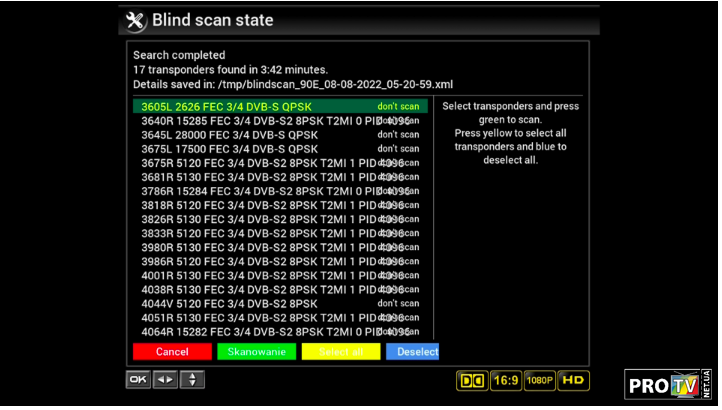Select the 3786R 15284 T2MI transponder row

260,190
